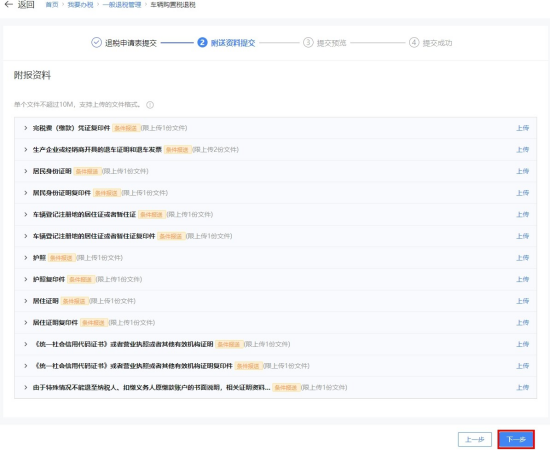Viewport: 550px width, 450px height.
Task: Open 一般退税管理 breadcrumb link
Action: click(122, 5)
